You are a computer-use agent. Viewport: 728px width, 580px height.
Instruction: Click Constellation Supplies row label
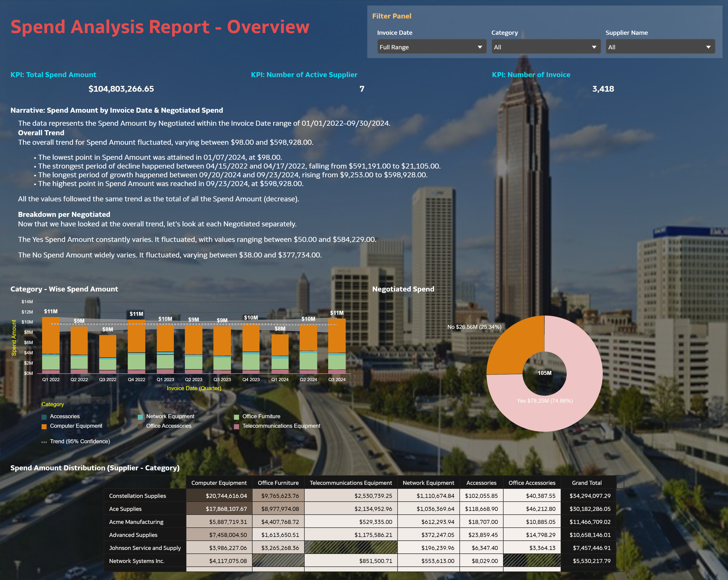point(138,496)
